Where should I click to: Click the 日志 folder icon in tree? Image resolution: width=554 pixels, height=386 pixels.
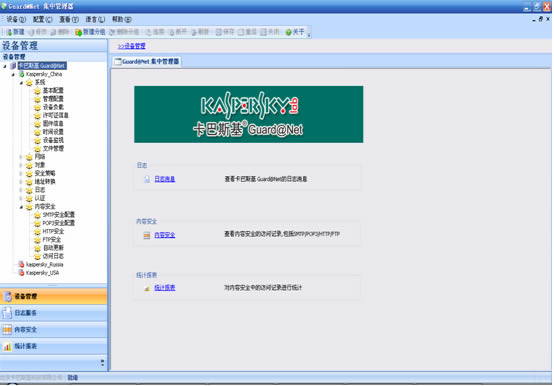pyautogui.click(x=29, y=190)
